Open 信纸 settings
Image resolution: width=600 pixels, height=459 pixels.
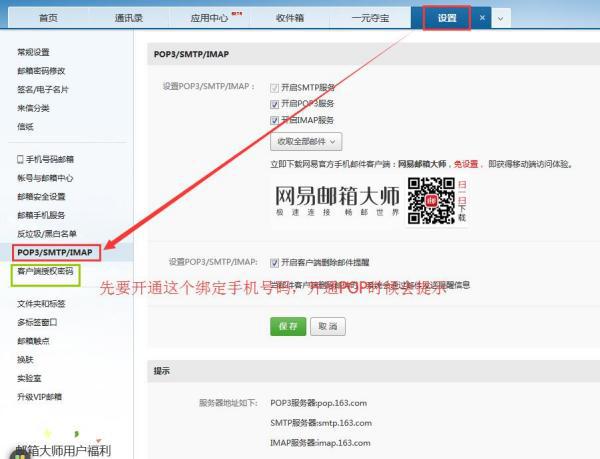[x=25, y=127]
